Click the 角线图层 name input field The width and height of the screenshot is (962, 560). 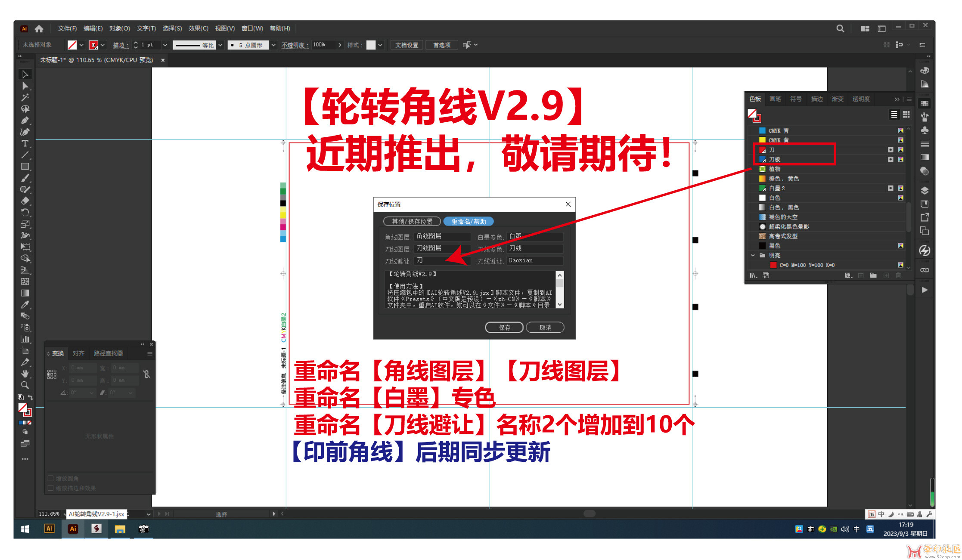(x=442, y=236)
